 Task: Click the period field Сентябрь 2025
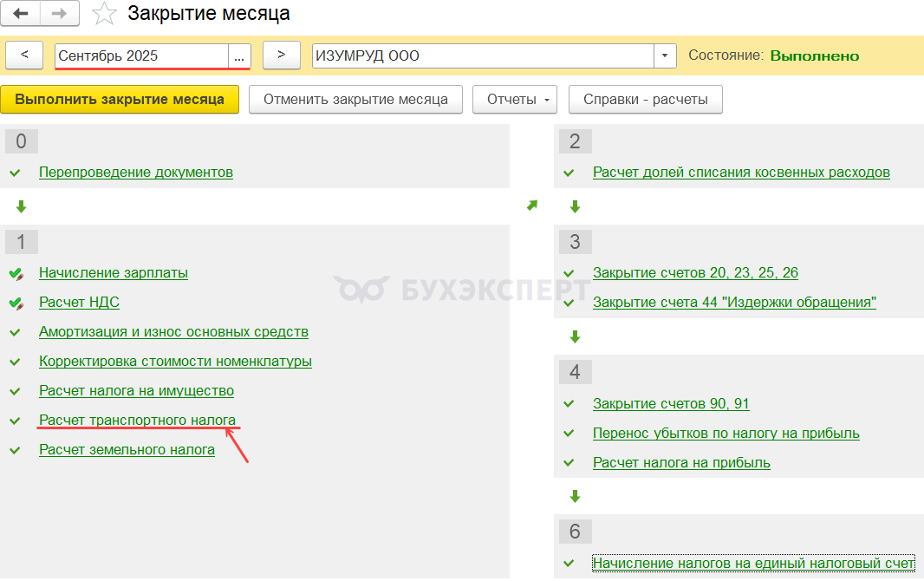coord(141,56)
